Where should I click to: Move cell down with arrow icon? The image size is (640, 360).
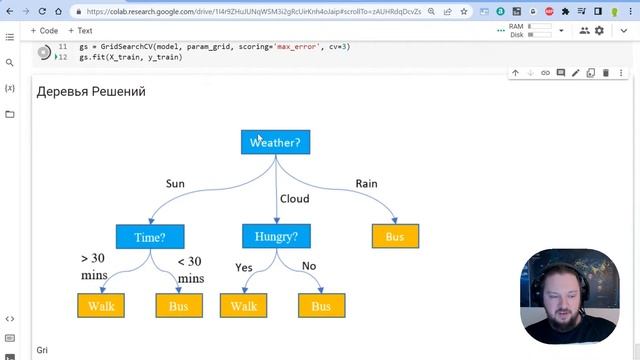531,73
